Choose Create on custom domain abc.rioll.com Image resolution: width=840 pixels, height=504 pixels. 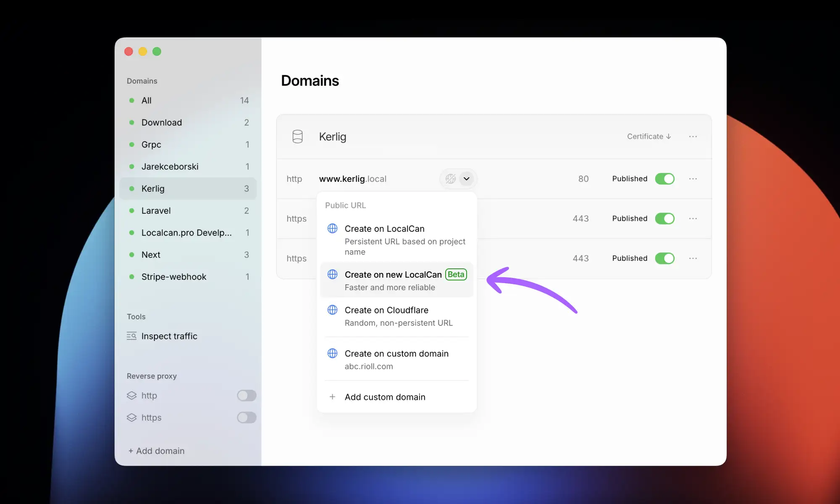(396, 360)
